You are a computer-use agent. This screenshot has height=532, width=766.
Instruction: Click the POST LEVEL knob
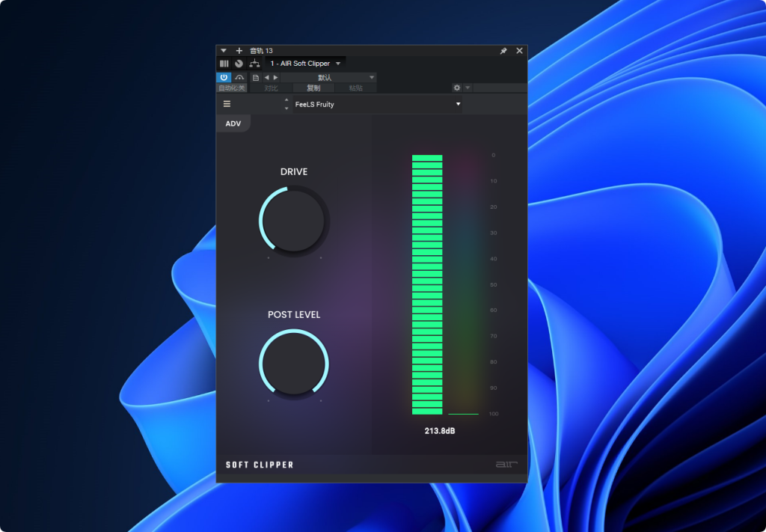coord(294,364)
